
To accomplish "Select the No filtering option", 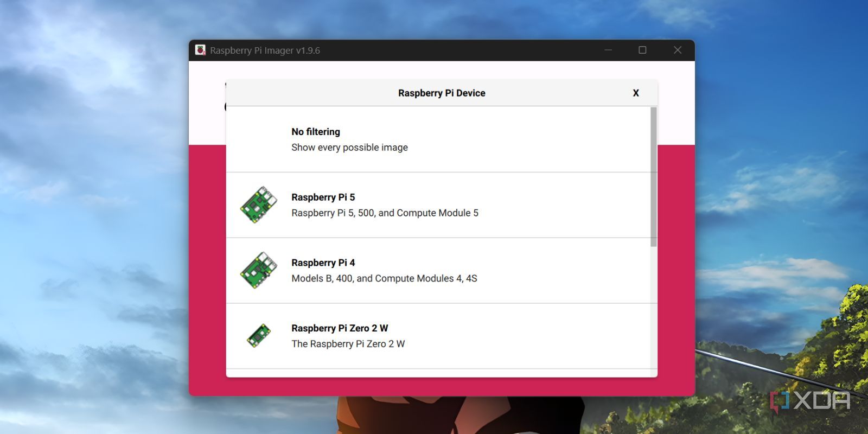I will [x=438, y=139].
